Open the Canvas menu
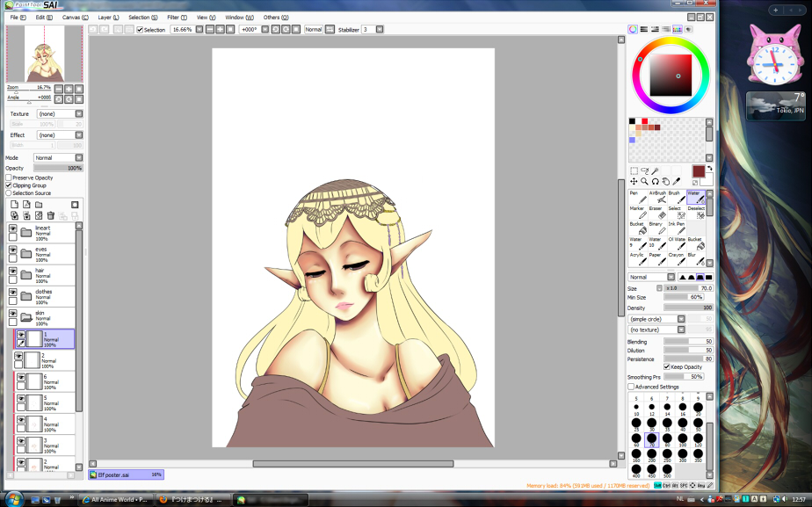The image size is (812, 507). click(x=75, y=18)
